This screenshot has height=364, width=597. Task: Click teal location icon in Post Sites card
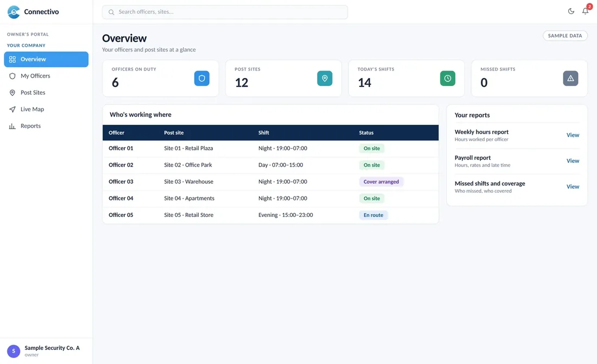[x=325, y=79]
